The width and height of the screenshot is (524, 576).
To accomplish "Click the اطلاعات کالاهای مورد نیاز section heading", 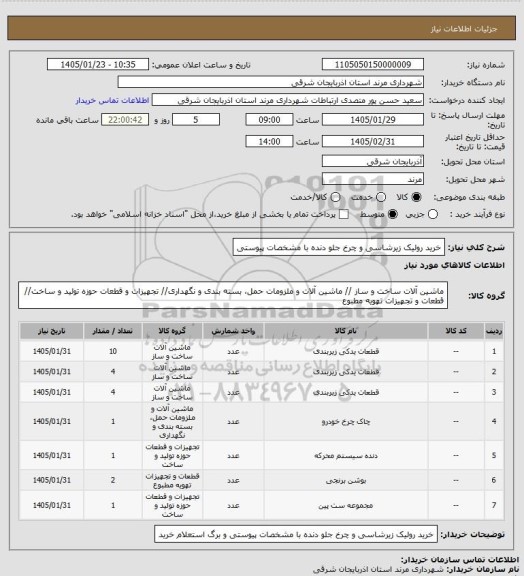I will [x=455, y=265].
